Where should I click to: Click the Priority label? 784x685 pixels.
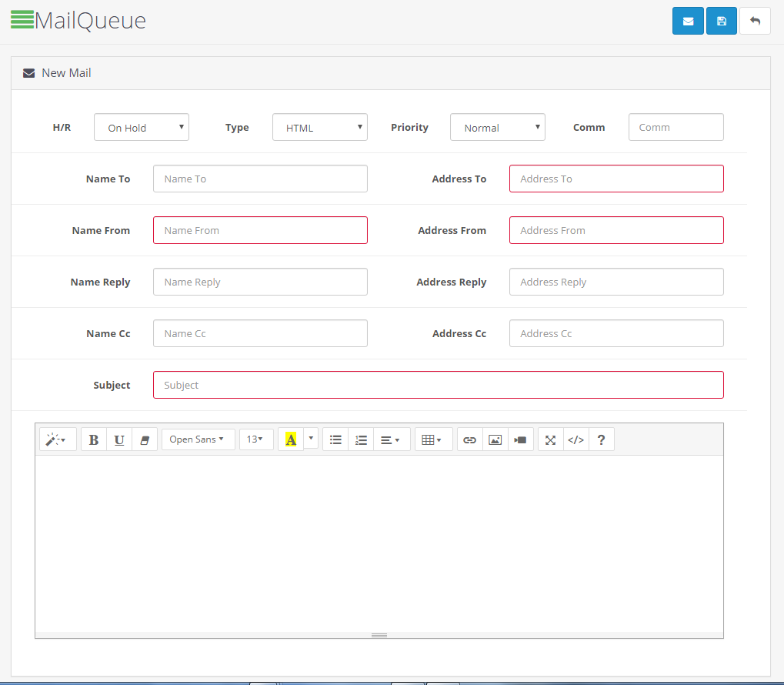409,127
